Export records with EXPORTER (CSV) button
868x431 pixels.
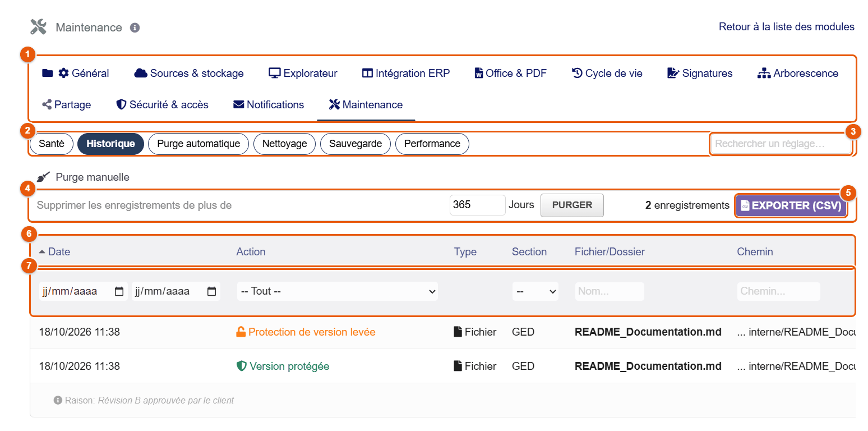coord(791,205)
